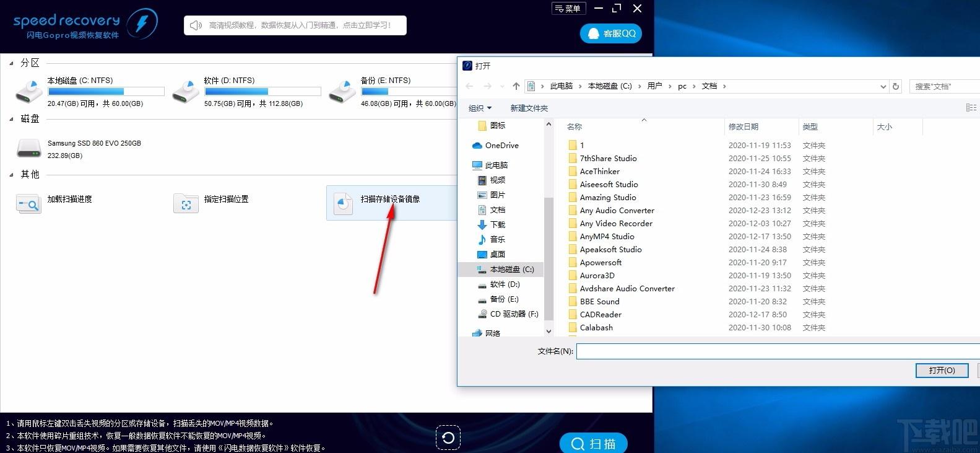Viewport: 980px width, 453px height.
Task: Click 新建文件夹 button
Action: tap(529, 108)
